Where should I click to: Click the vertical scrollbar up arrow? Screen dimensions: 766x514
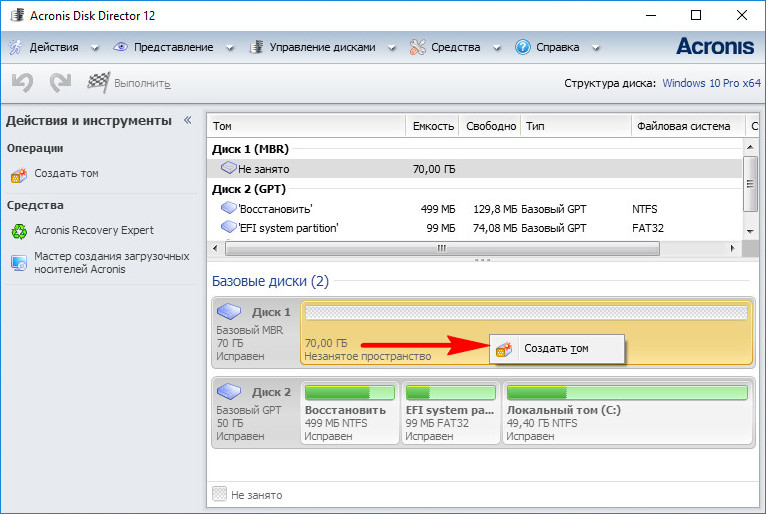[x=750, y=146]
